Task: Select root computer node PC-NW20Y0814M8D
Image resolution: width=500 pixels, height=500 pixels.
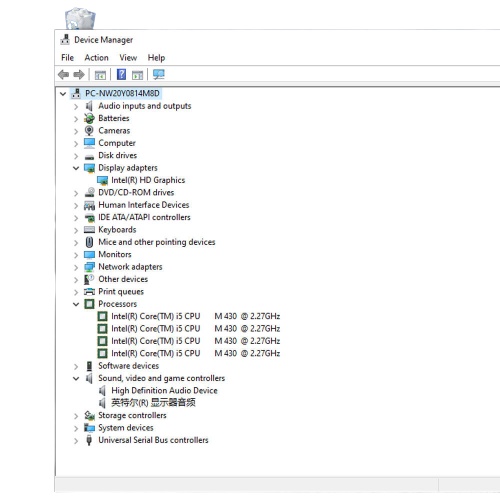Action: pyautogui.click(x=122, y=93)
